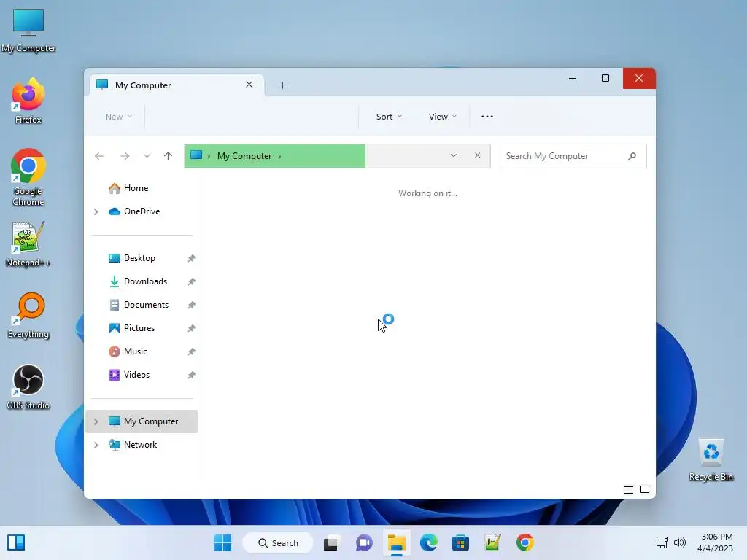Open the View dropdown menu

[x=442, y=117]
